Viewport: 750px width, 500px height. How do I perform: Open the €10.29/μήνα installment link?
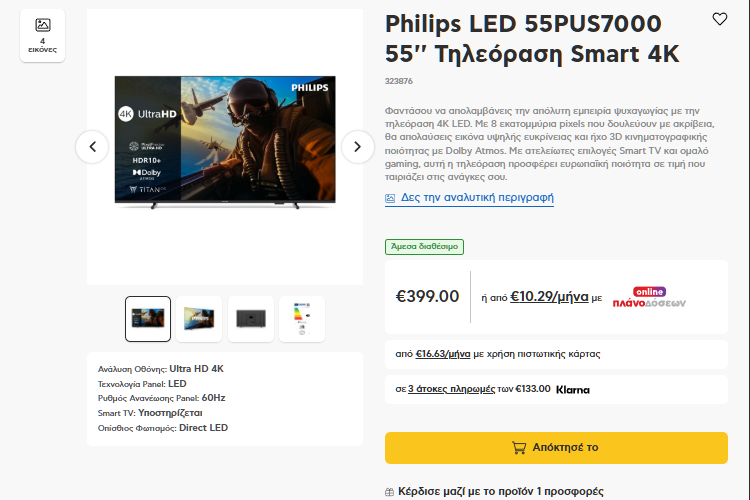pos(549,297)
